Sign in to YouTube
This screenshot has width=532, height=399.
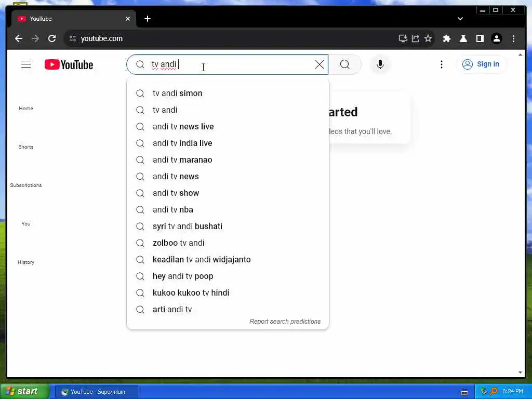[x=481, y=64]
